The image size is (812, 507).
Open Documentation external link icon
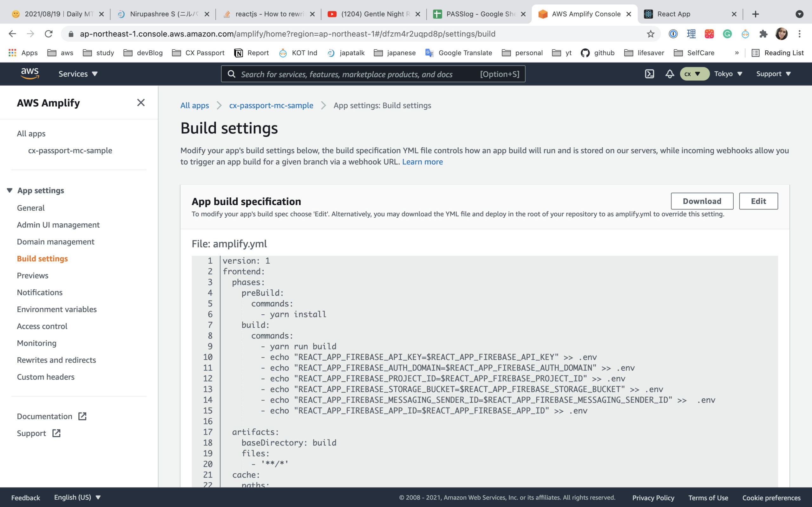pyautogui.click(x=82, y=416)
